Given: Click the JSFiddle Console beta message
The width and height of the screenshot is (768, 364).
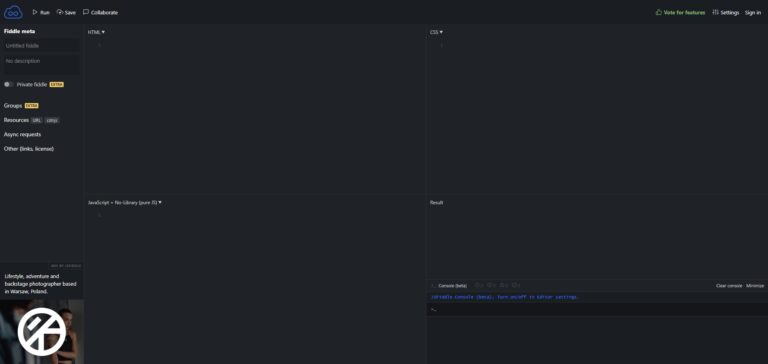Looking at the screenshot, I should click(504, 297).
